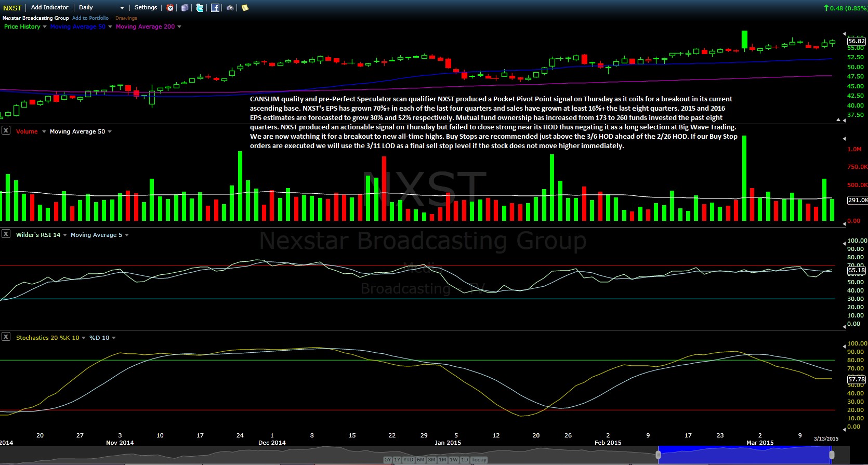Click the Moving Average 200 label
The height and width of the screenshot is (465, 868).
pyautogui.click(x=146, y=26)
